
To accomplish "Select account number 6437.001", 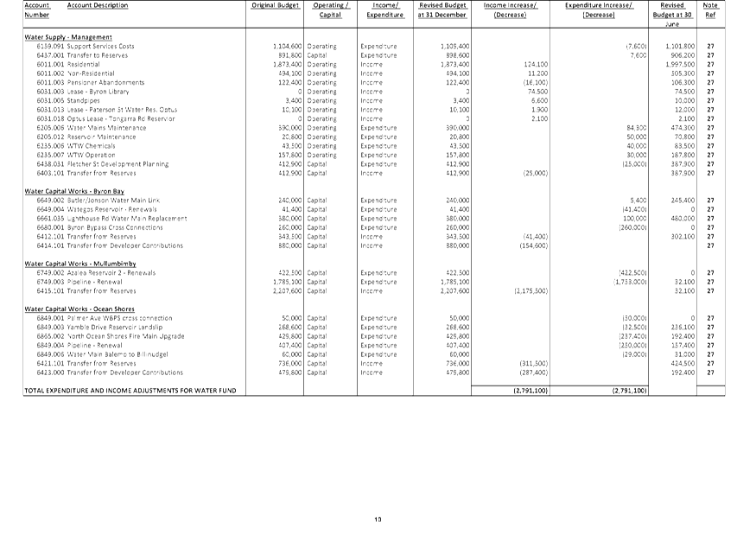I will [50, 55].
